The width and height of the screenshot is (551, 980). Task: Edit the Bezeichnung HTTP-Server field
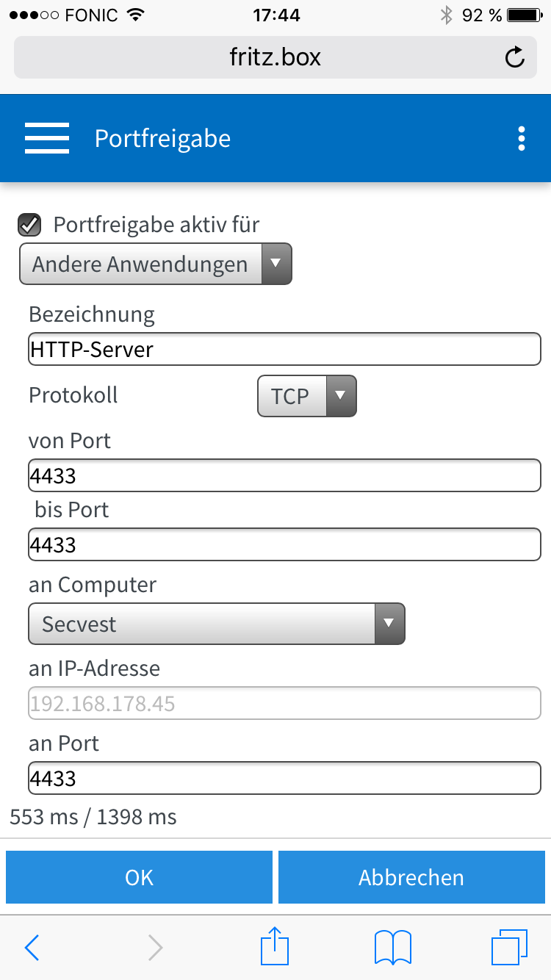click(284, 350)
